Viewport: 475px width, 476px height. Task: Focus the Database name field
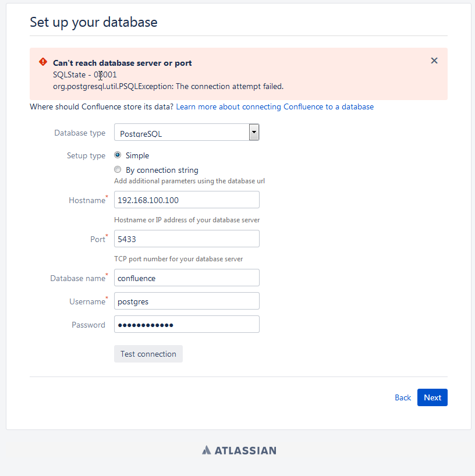(186, 278)
